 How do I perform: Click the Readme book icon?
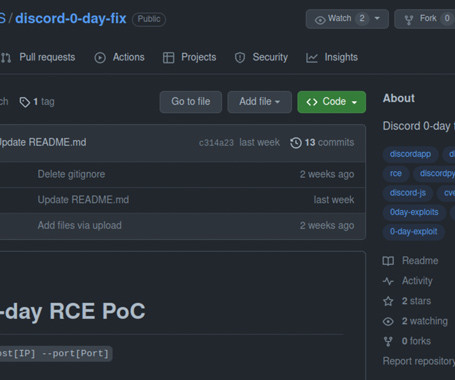pyautogui.click(x=388, y=261)
